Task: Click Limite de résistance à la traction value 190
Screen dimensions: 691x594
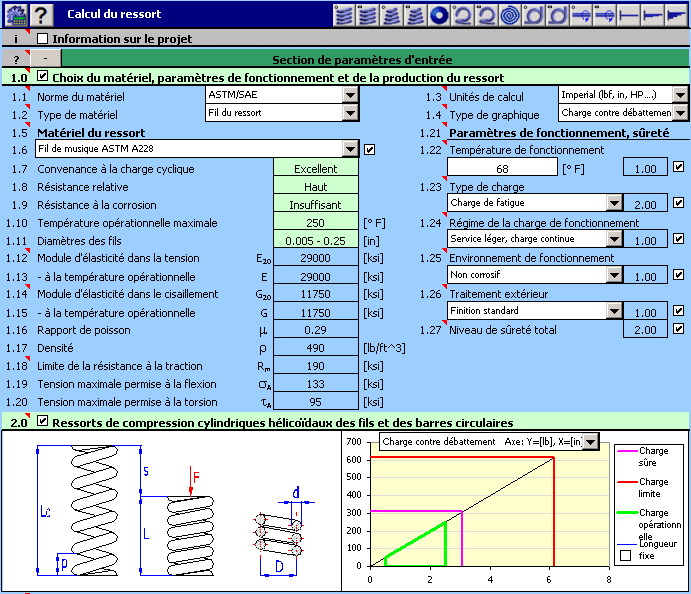Action: [x=316, y=366]
